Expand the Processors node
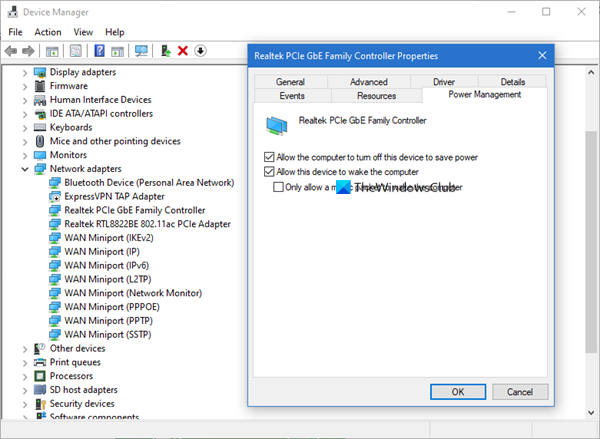This screenshot has height=439, width=600. (x=25, y=376)
